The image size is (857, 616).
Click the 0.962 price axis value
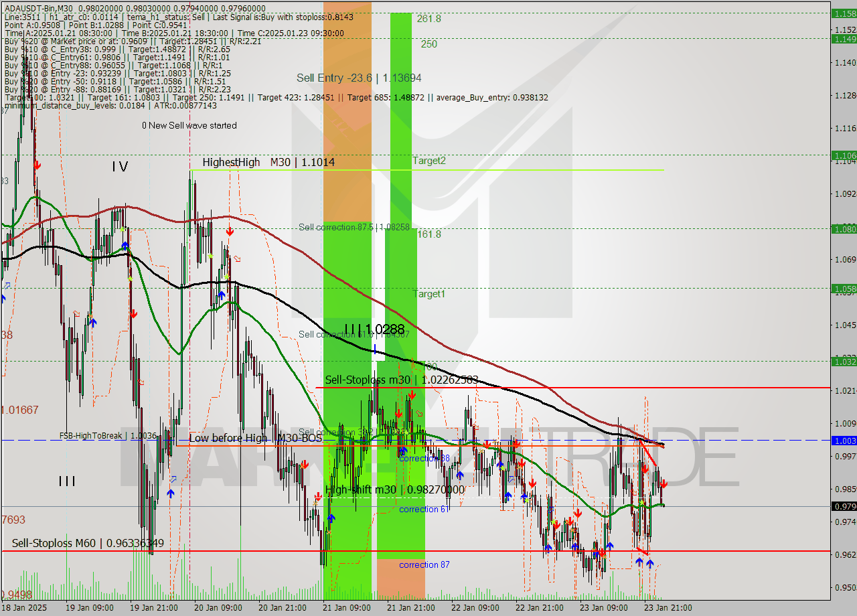click(x=844, y=554)
